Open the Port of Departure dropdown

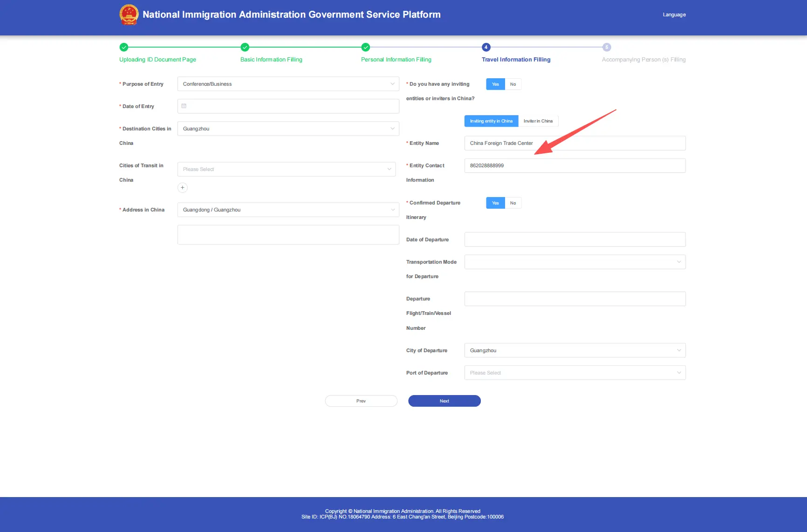coord(575,373)
